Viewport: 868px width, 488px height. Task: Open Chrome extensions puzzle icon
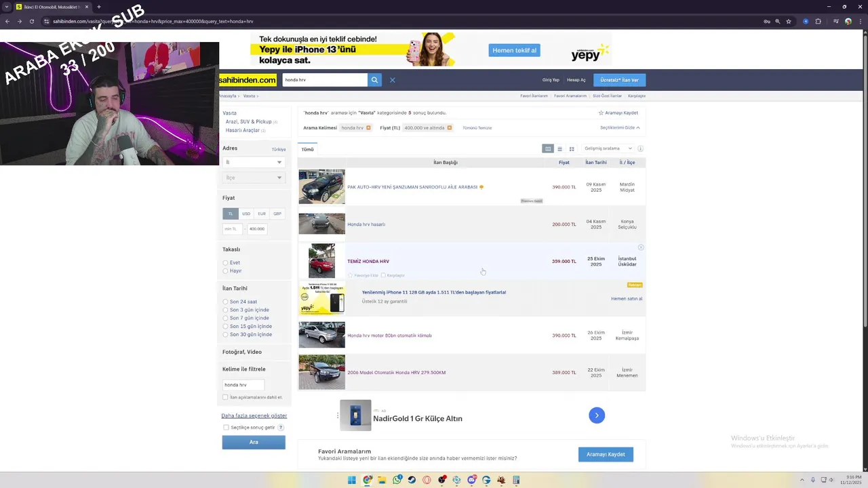click(818, 21)
